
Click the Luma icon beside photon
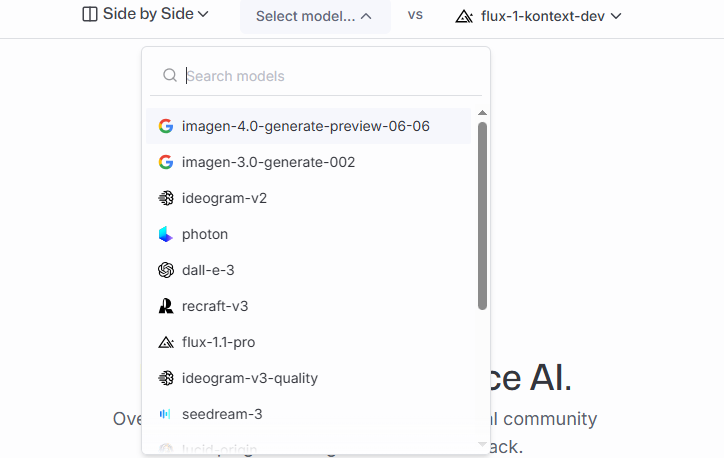click(166, 234)
